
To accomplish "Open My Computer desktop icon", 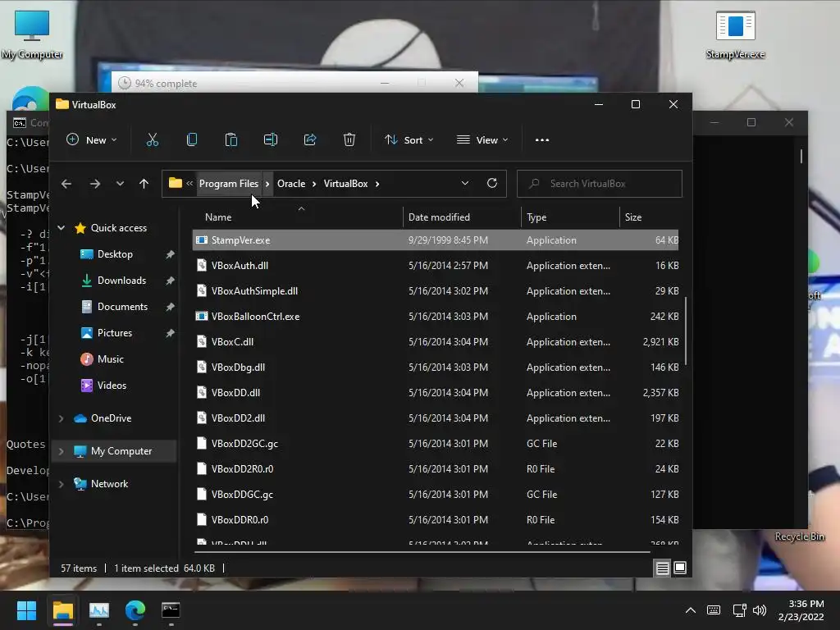I will [x=32, y=35].
